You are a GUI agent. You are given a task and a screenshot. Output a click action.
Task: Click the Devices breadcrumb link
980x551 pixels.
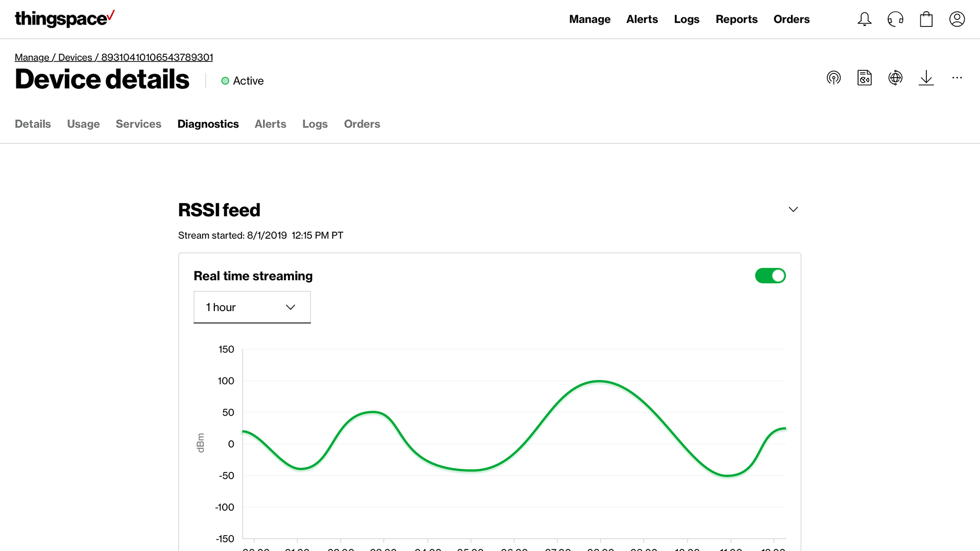click(x=75, y=58)
